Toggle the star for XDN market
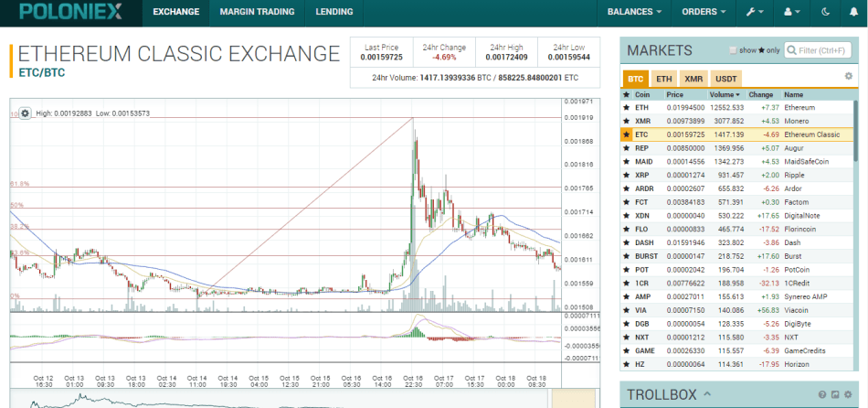Screen dimensions: 868x408 click(x=627, y=216)
